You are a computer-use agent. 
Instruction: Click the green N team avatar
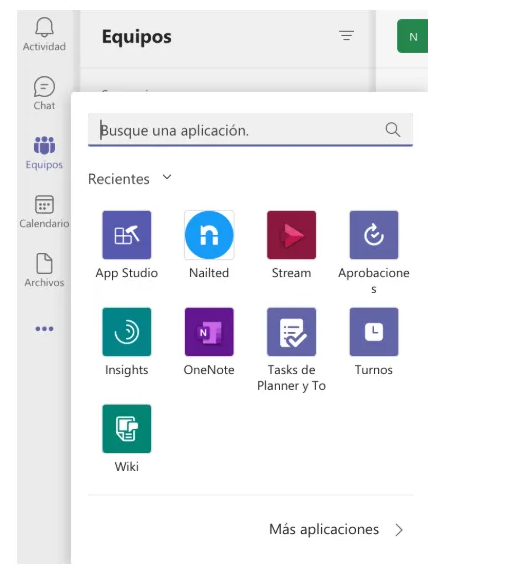pos(412,36)
